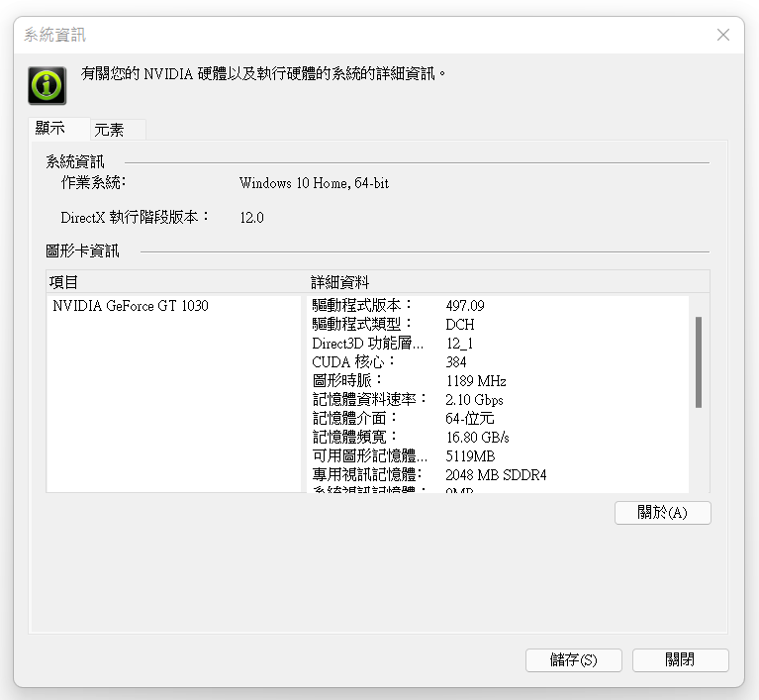Click the 記憶體介面 label
Image resolution: width=759 pixels, height=700 pixels.
click(354, 418)
